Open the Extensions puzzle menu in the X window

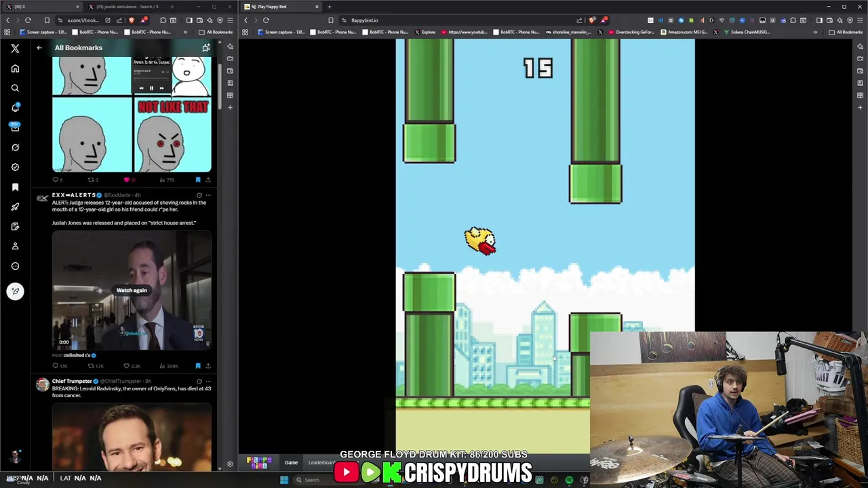point(163,20)
